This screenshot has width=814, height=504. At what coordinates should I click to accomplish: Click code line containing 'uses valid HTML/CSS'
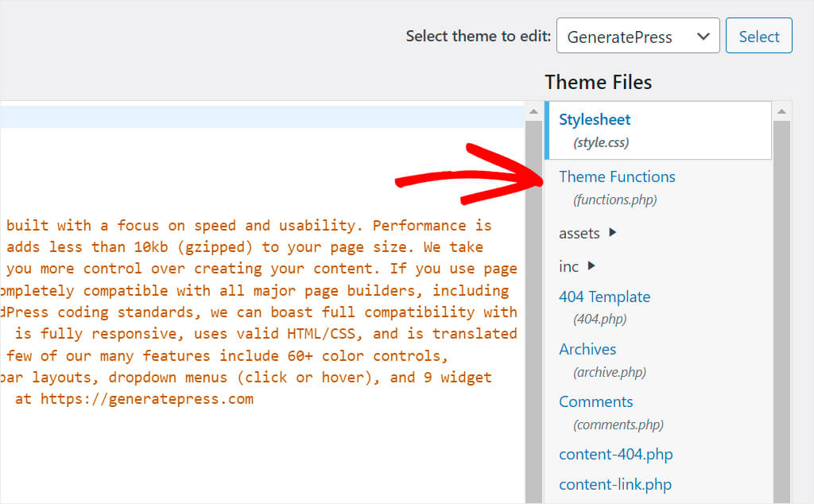coord(266,333)
